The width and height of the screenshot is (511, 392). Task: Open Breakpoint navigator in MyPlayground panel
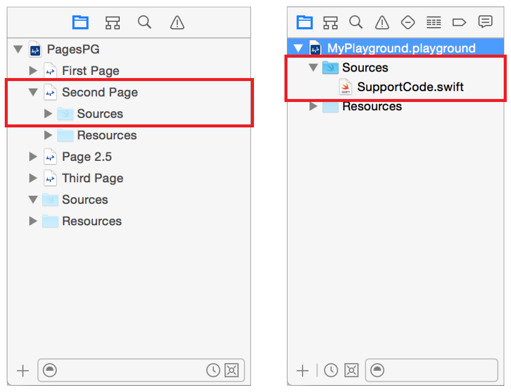pos(459,22)
